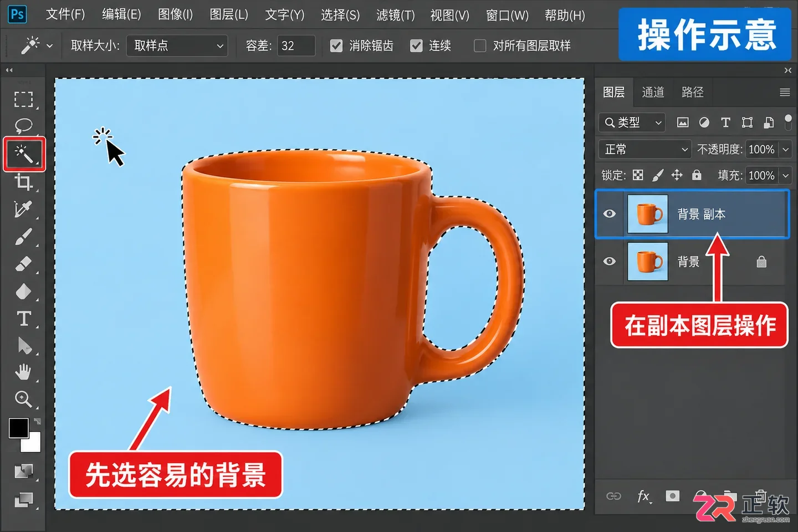798x532 pixels.
Task: Click the lock position move icon
Action: (x=677, y=175)
